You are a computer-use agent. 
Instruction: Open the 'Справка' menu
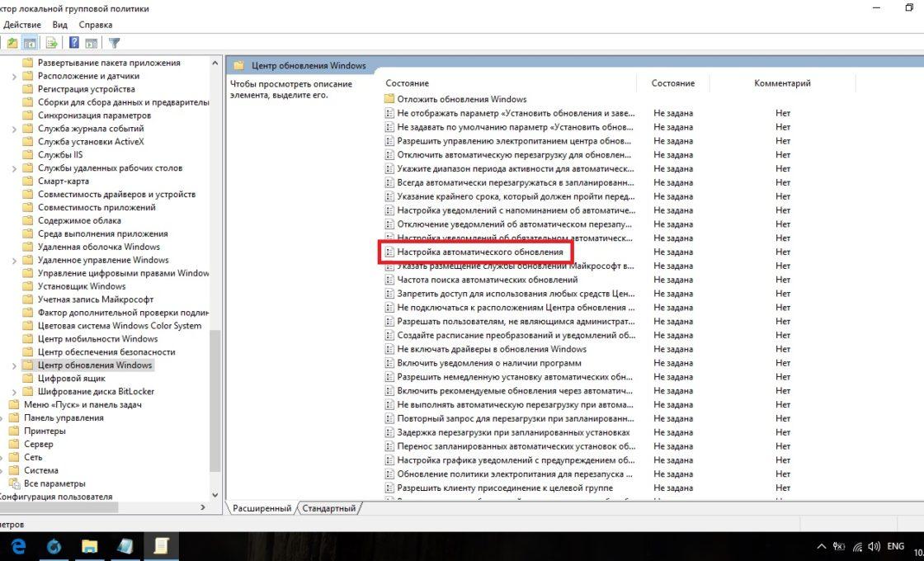[96, 25]
